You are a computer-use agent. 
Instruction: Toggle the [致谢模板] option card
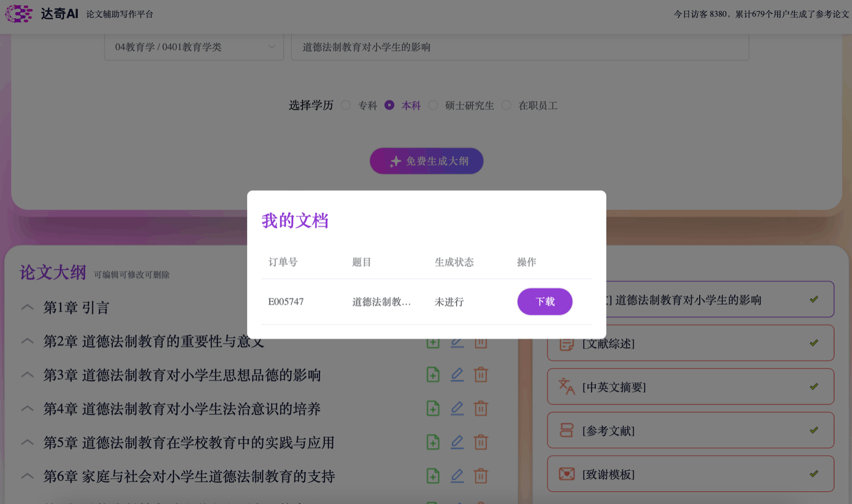690,474
